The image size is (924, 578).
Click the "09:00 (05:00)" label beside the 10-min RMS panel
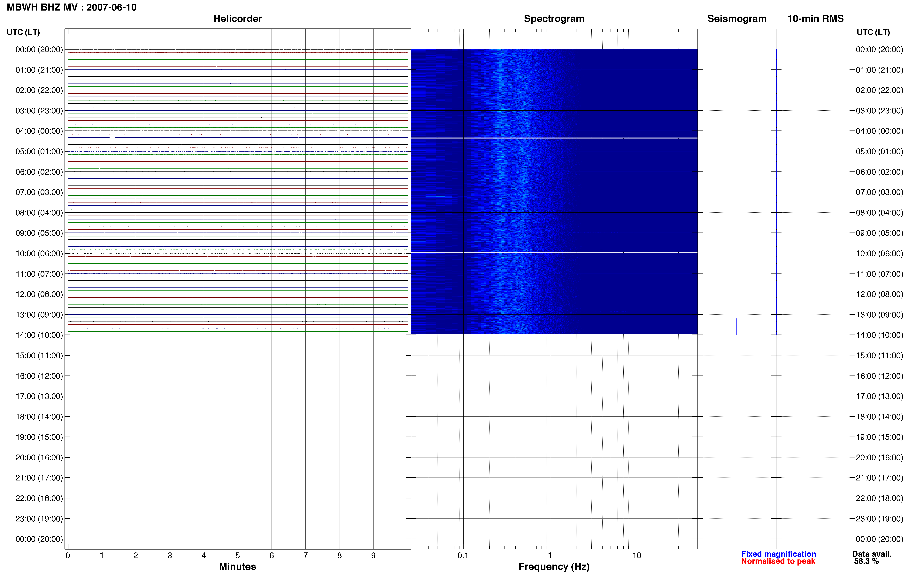[879, 233]
